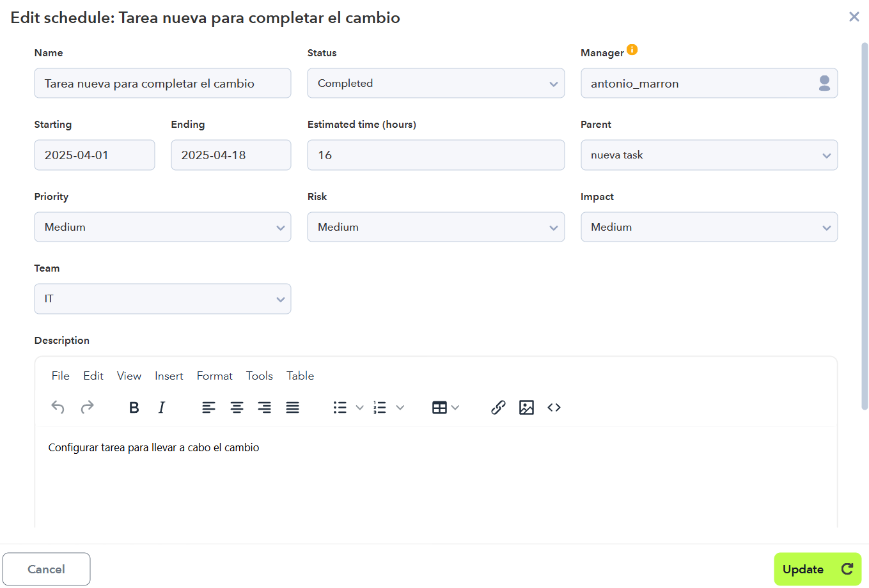Screen dimensions: 869x588
Task: Insert an image into the description
Action: pyautogui.click(x=526, y=408)
